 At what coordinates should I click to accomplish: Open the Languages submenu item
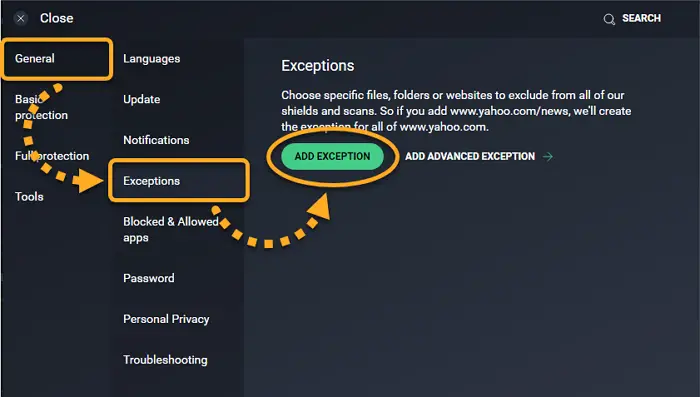pyautogui.click(x=152, y=59)
